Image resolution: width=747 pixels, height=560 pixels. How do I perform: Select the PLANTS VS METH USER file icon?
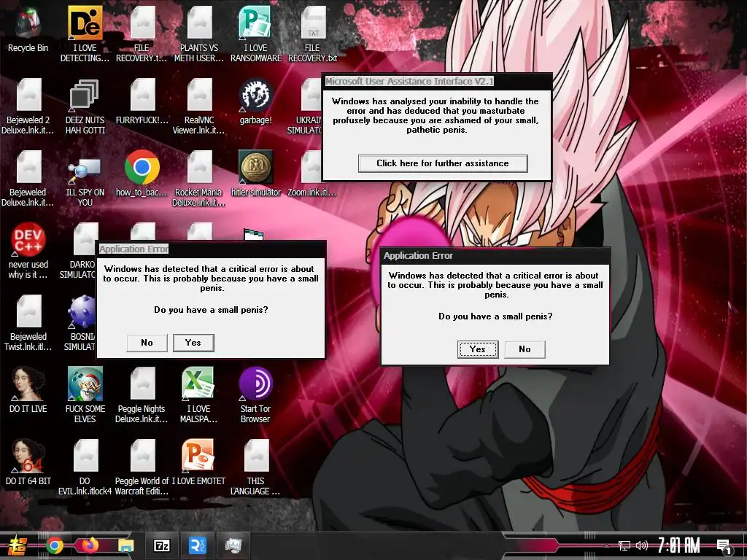tap(199, 23)
